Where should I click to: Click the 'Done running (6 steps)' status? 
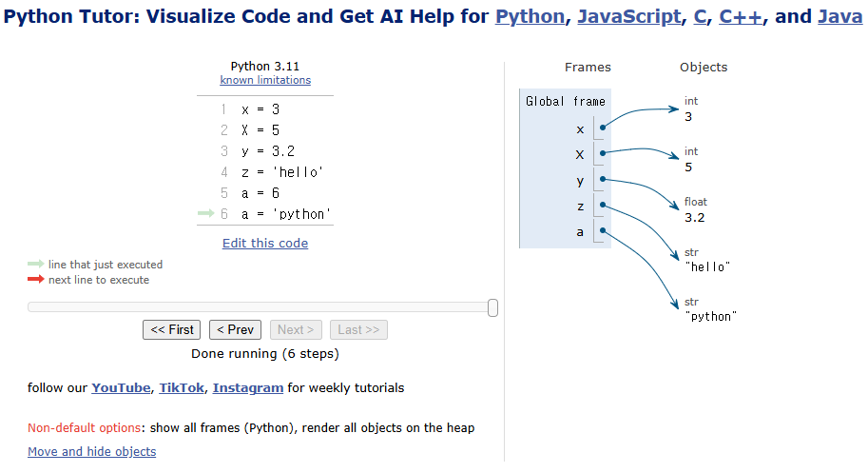(265, 354)
